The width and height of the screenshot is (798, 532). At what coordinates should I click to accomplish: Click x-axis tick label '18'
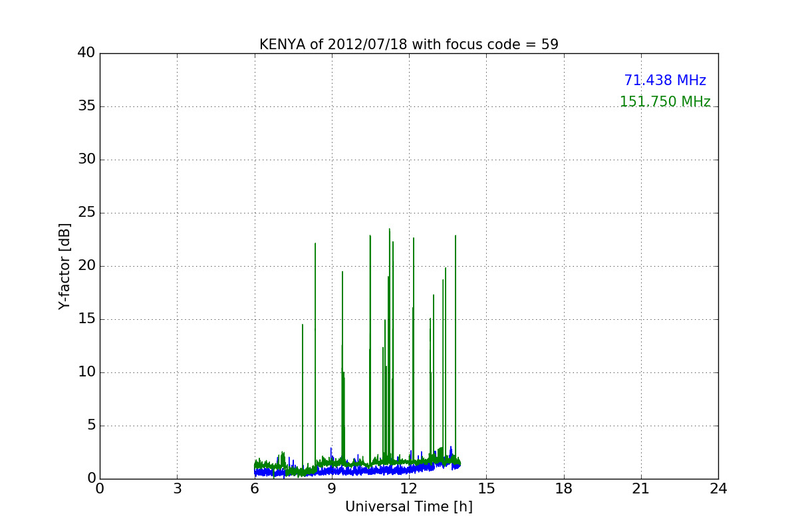tap(564, 488)
